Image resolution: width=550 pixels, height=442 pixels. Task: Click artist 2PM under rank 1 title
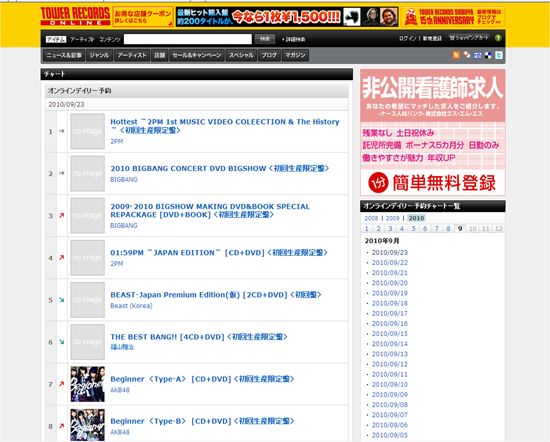[x=117, y=141]
